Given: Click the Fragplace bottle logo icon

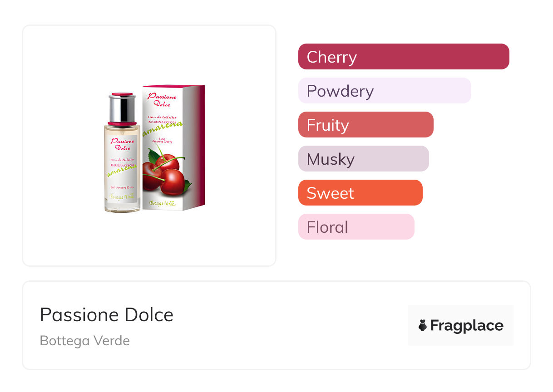Looking at the screenshot, I should click(x=423, y=325).
